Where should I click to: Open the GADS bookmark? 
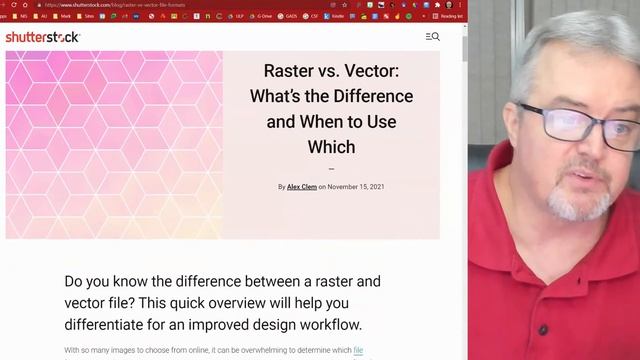click(x=287, y=16)
